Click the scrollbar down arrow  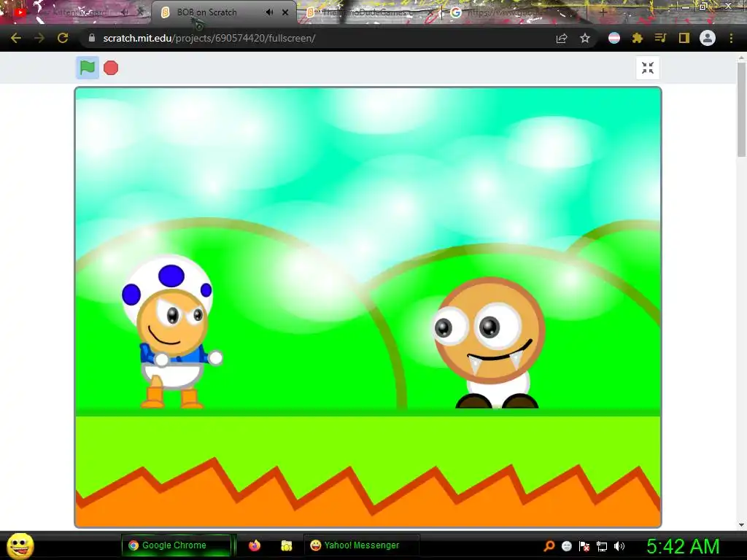[x=741, y=524]
